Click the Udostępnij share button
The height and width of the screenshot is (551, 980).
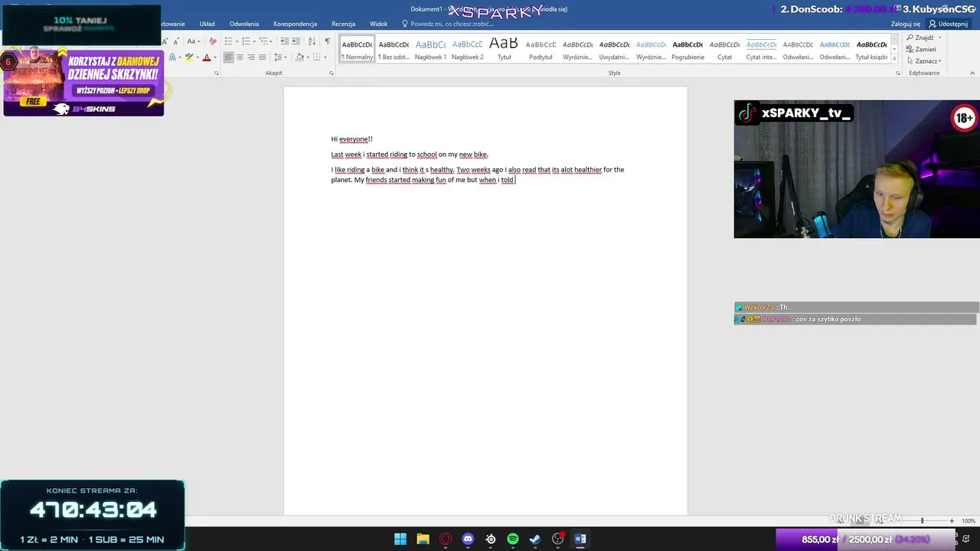(x=949, y=24)
